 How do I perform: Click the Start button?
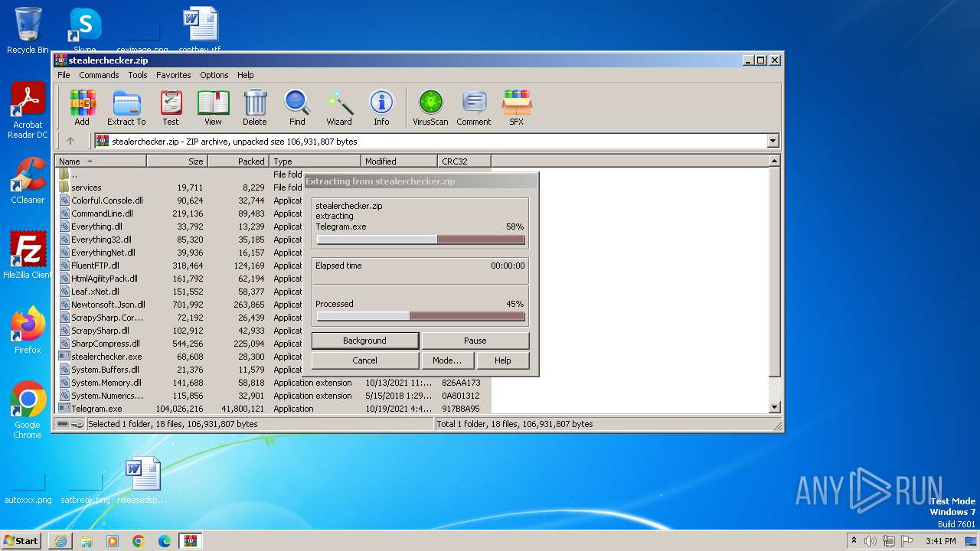[21, 541]
